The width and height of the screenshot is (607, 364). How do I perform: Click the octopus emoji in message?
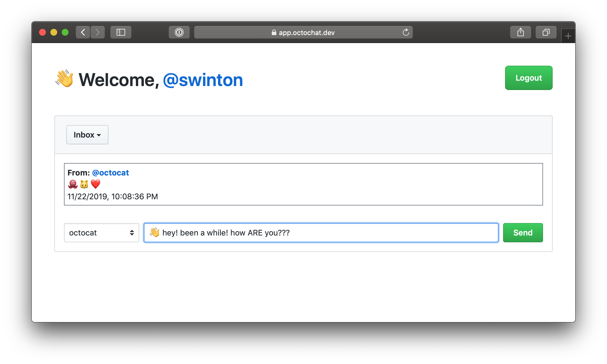tap(73, 184)
